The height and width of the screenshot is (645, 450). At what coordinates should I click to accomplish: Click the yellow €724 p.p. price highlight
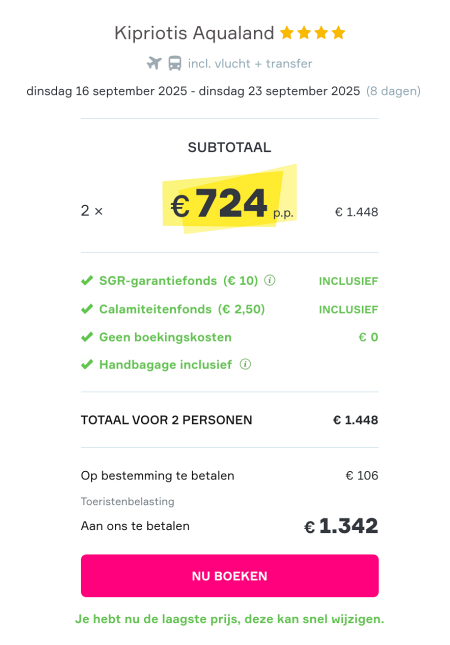coord(230,199)
